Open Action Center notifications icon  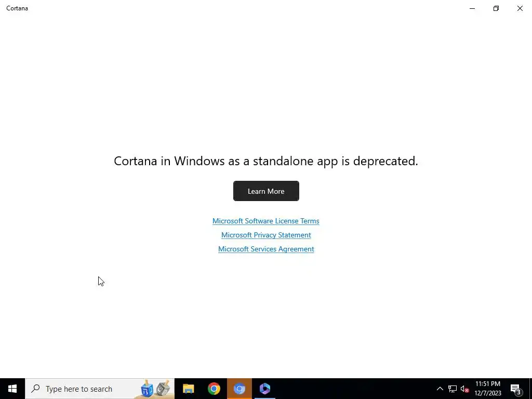coord(516,389)
